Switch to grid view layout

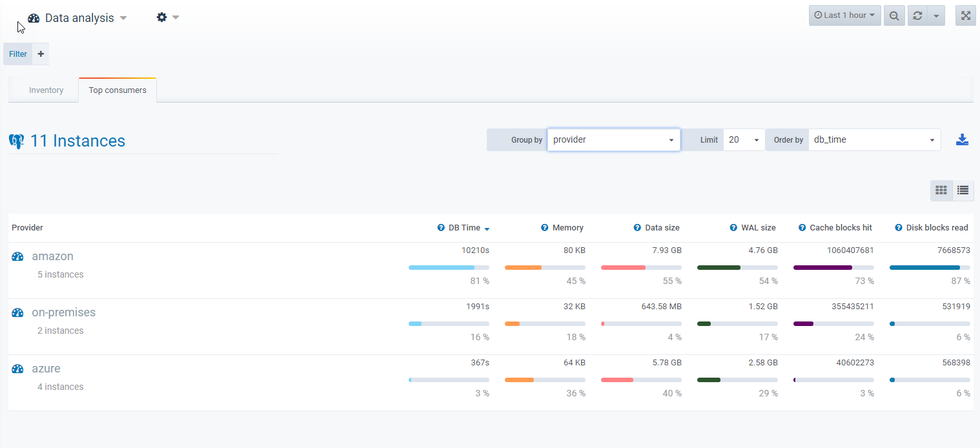[941, 190]
